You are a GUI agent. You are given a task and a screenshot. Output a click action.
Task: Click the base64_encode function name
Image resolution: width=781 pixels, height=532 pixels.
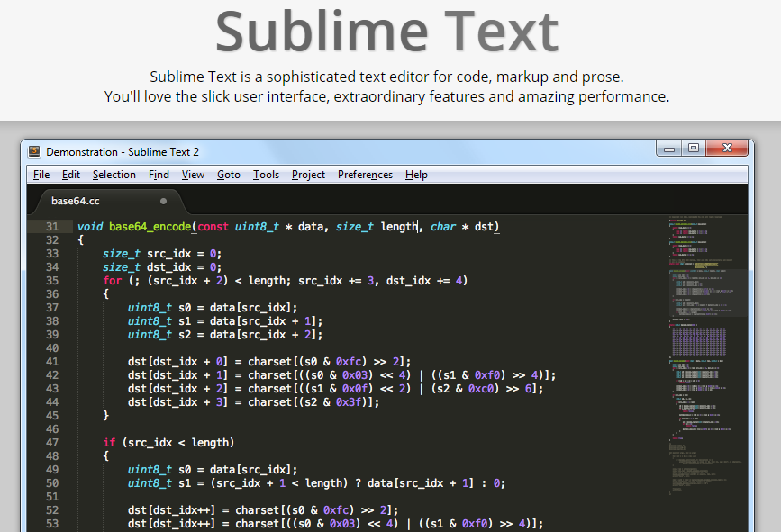(x=150, y=227)
